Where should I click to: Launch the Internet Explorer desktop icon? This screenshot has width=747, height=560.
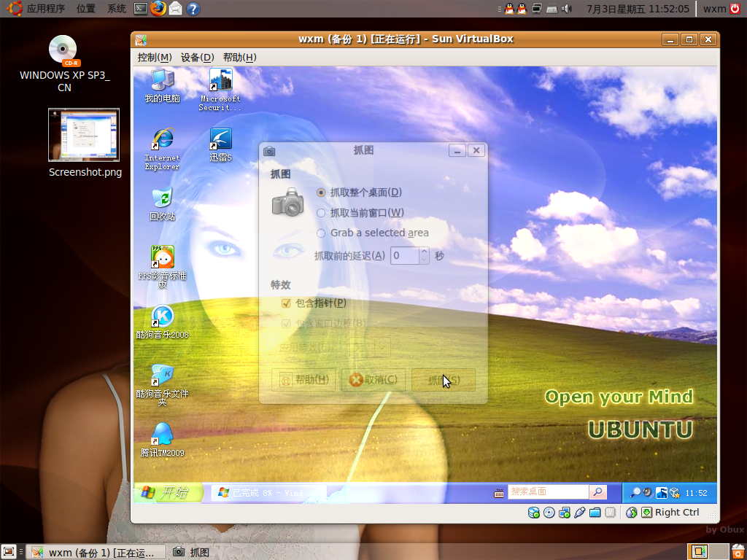click(163, 139)
